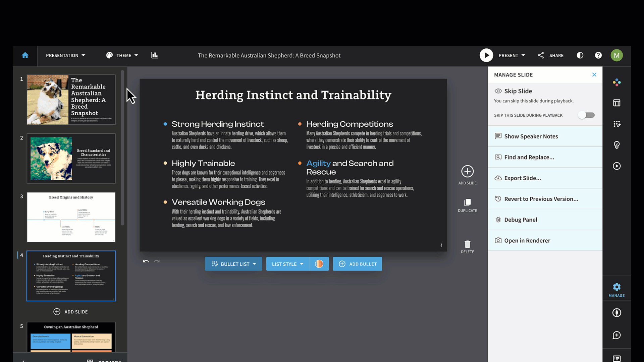Select slide 1 thumbnail titled Remarkable Australian Shepherd
Viewport: 644px width, 362px height.
pyautogui.click(x=71, y=100)
